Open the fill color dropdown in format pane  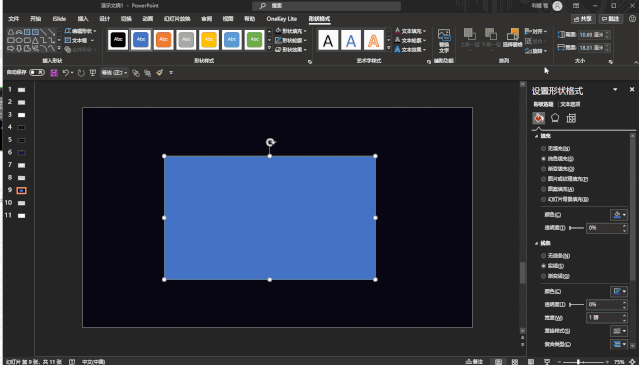619,215
